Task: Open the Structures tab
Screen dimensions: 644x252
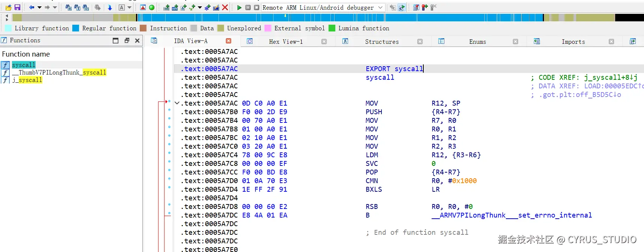Action: point(382,42)
